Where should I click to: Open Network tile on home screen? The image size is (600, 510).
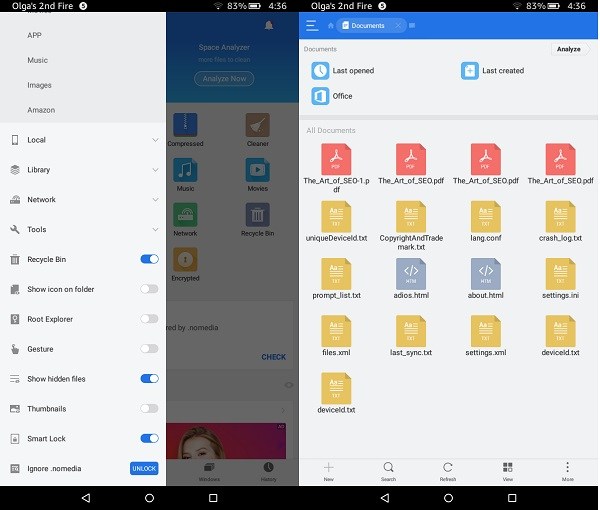(x=185, y=220)
